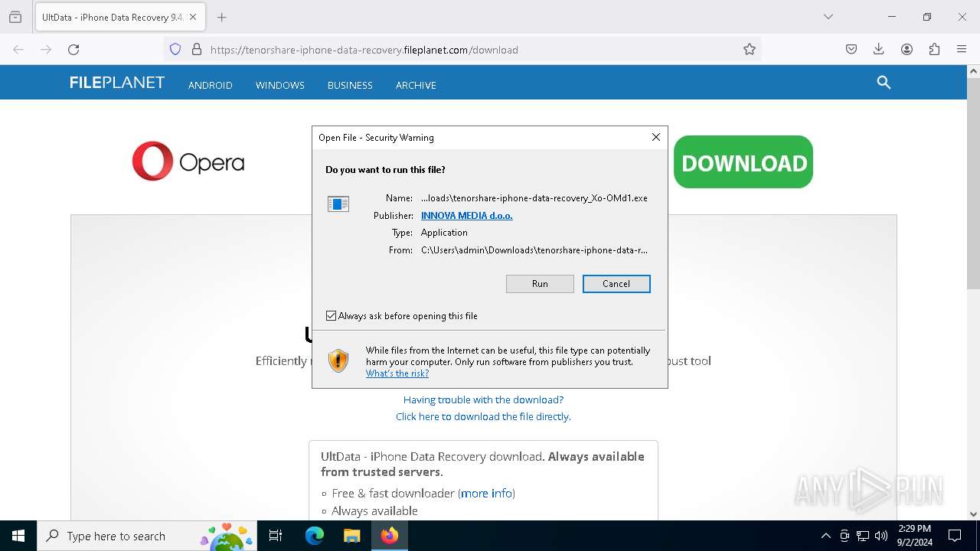Open tracking protection shield icon
This screenshot has width=980, height=551.
pyautogui.click(x=175, y=49)
